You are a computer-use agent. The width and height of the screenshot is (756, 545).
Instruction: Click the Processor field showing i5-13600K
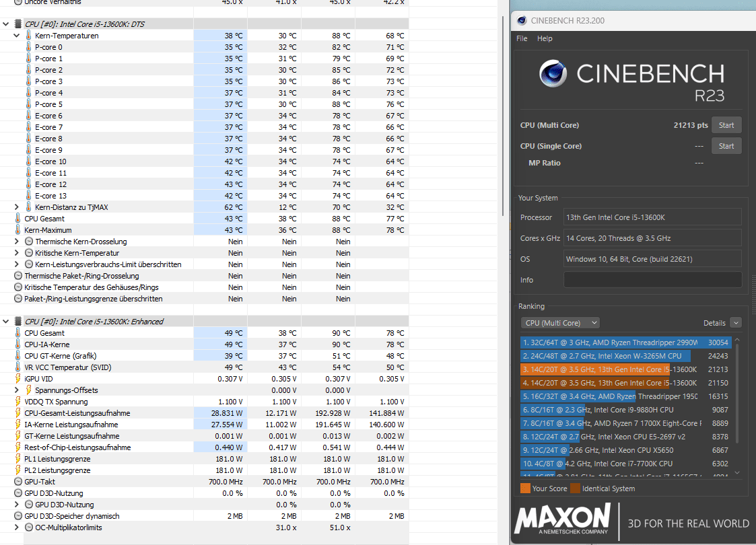(652, 217)
